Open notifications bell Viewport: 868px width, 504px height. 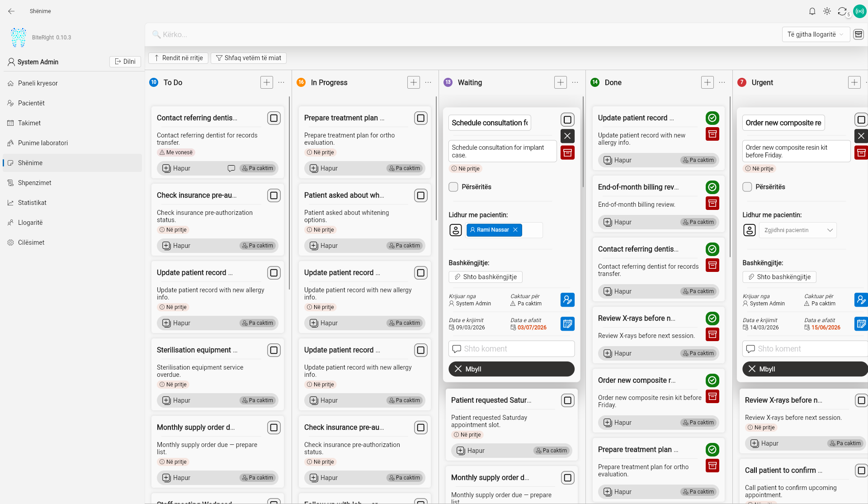pyautogui.click(x=812, y=11)
